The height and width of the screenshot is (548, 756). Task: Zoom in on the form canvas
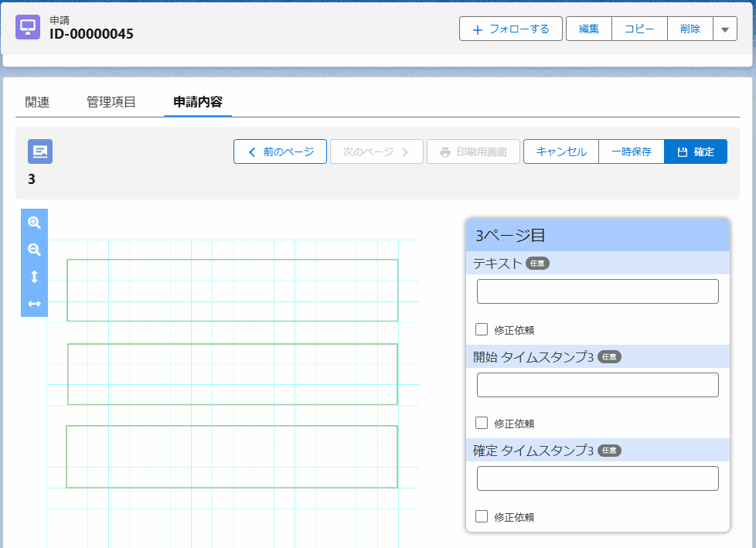[x=34, y=222]
